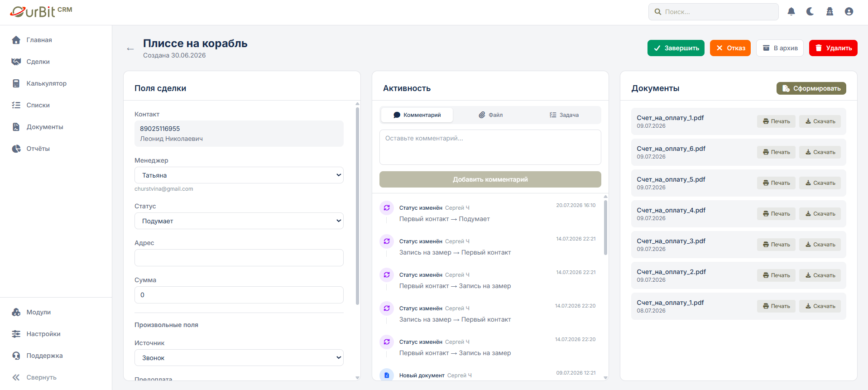The height and width of the screenshot is (390, 868).
Task: Open the Источник dropdown (Звонок)
Action: 239,358
